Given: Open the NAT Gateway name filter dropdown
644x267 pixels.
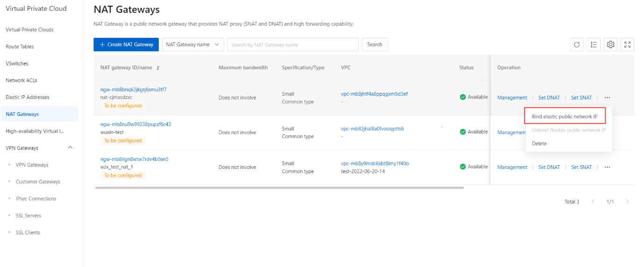Looking at the screenshot, I should [193, 45].
